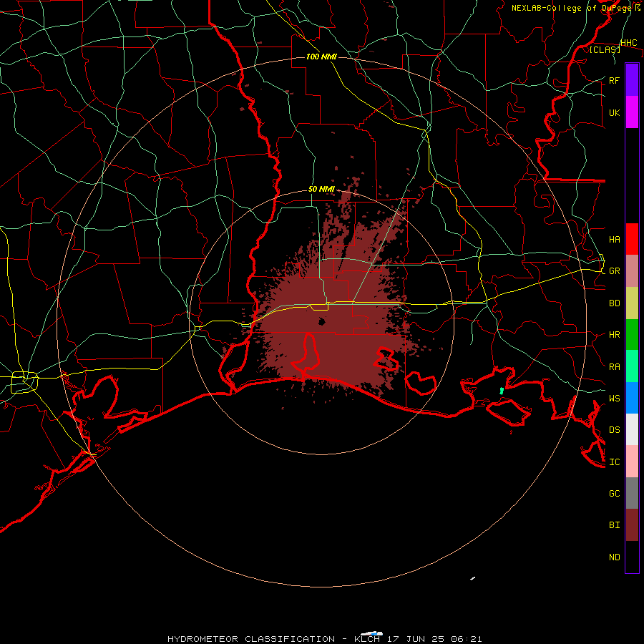Click the HYDROMETEOR CLASSIFICATION title text
644x644 pixels.
(x=251, y=639)
